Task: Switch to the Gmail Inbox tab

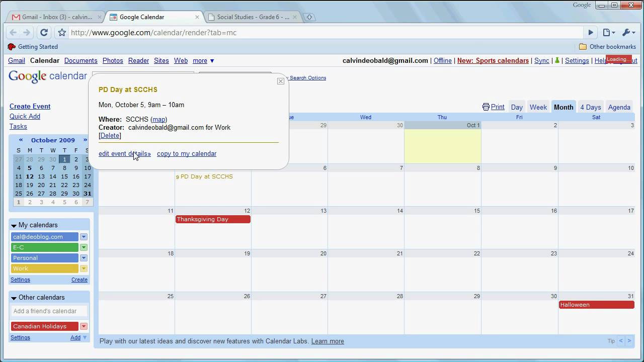Action: [56, 17]
